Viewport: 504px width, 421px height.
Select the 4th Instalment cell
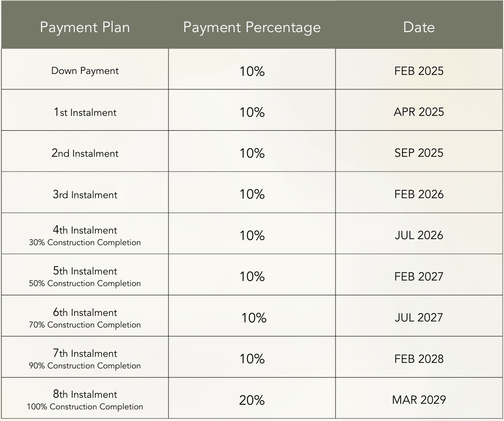coord(85,230)
